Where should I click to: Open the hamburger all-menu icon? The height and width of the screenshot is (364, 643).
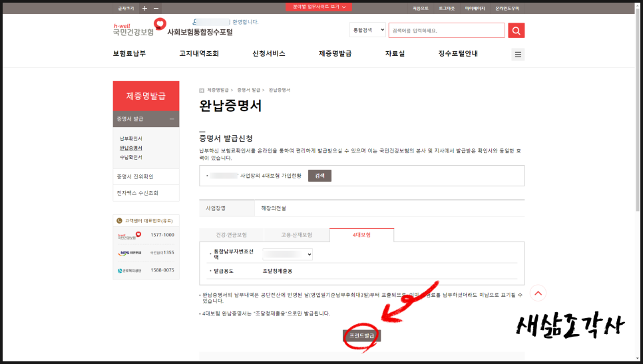tap(518, 55)
